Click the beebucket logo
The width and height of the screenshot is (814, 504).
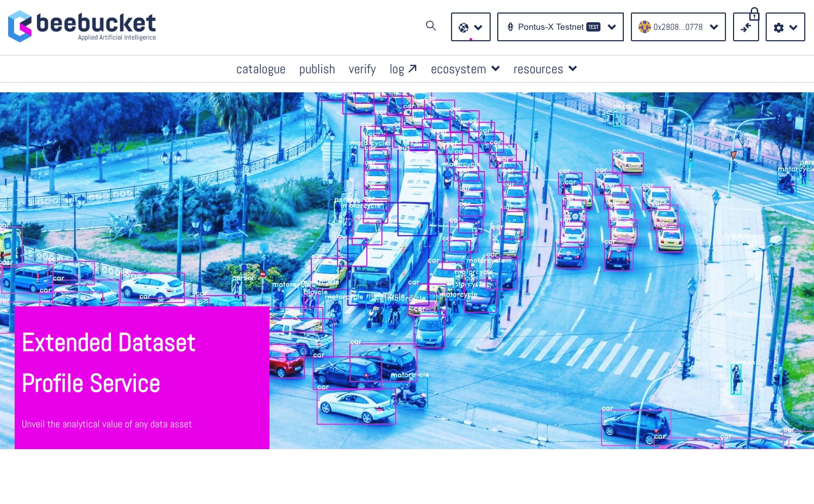click(82, 27)
